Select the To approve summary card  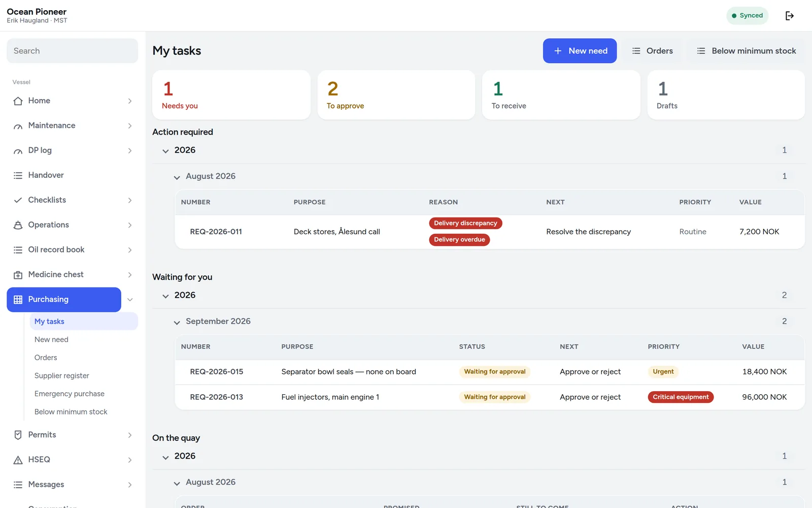(396, 95)
